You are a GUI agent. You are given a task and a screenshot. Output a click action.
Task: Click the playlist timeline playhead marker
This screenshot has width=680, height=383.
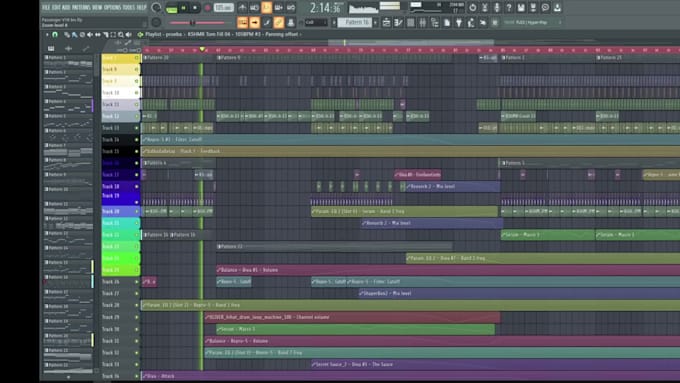[x=202, y=49]
